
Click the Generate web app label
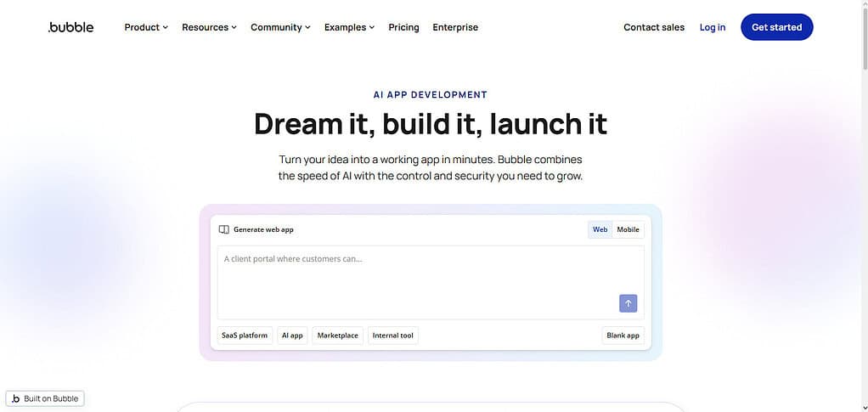(263, 229)
